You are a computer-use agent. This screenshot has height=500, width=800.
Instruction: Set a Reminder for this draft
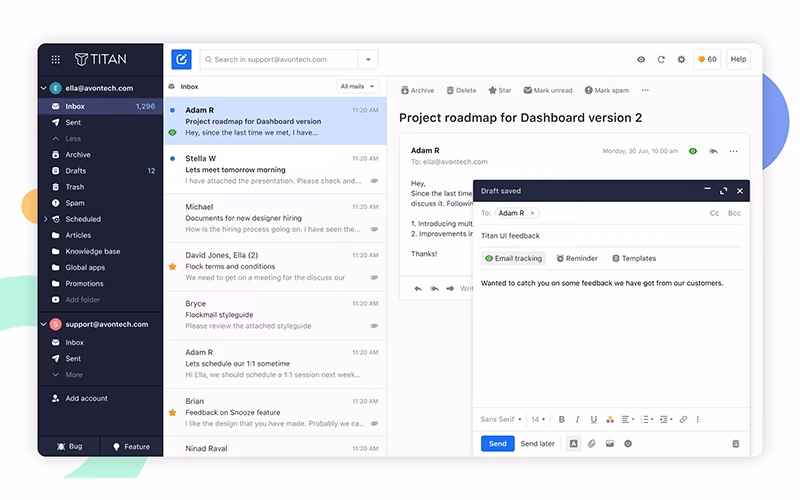click(577, 259)
